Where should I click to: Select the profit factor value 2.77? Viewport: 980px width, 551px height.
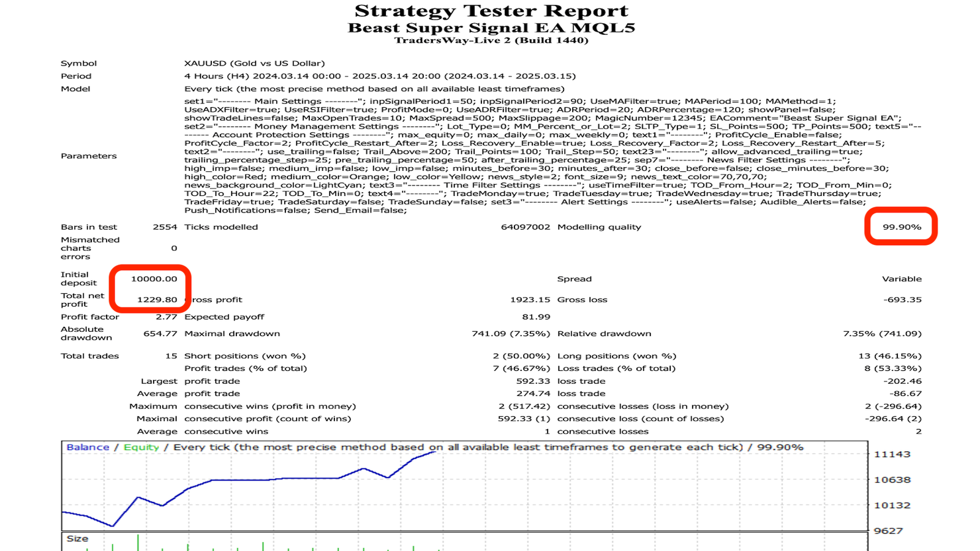click(x=166, y=317)
